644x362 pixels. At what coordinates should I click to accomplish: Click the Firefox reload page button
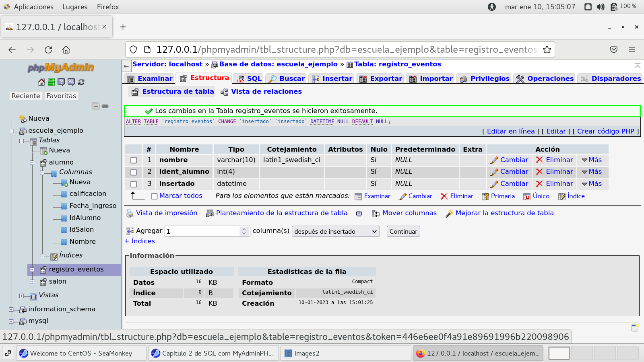coord(48,50)
